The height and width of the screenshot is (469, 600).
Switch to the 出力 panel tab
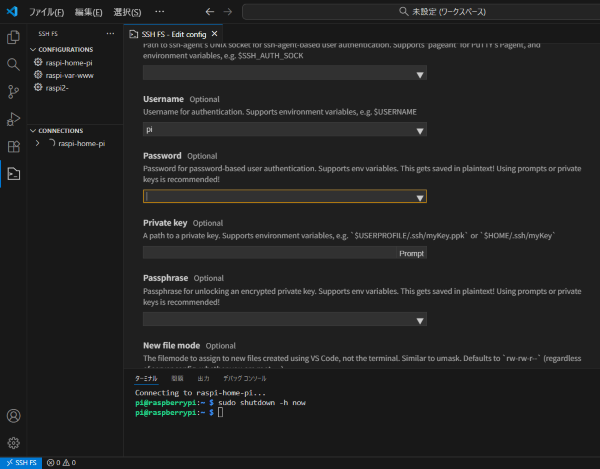[203, 379]
